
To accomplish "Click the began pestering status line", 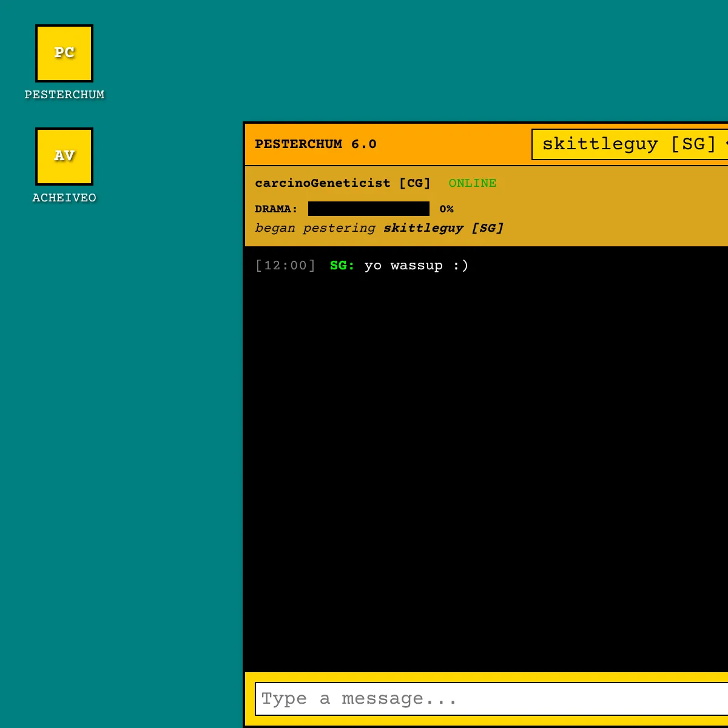I will [379, 228].
